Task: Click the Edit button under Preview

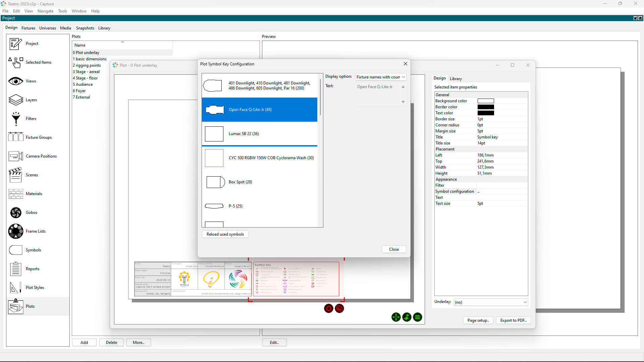Action: (274, 343)
